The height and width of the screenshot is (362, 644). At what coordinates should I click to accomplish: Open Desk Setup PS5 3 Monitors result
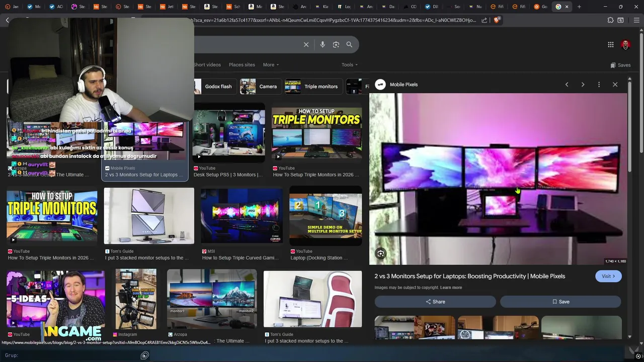click(229, 132)
